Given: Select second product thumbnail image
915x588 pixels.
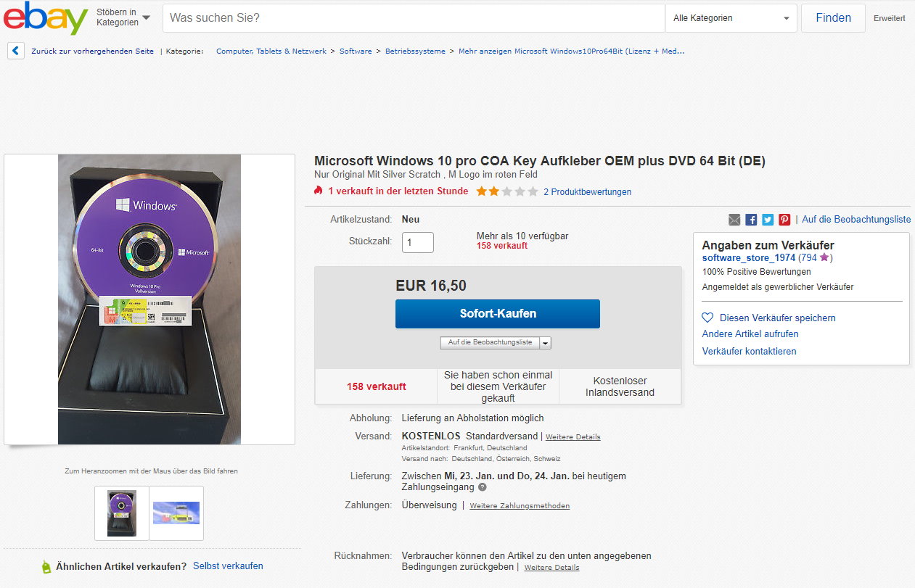Looking at the screenshot, I should [x=176, y=513].
